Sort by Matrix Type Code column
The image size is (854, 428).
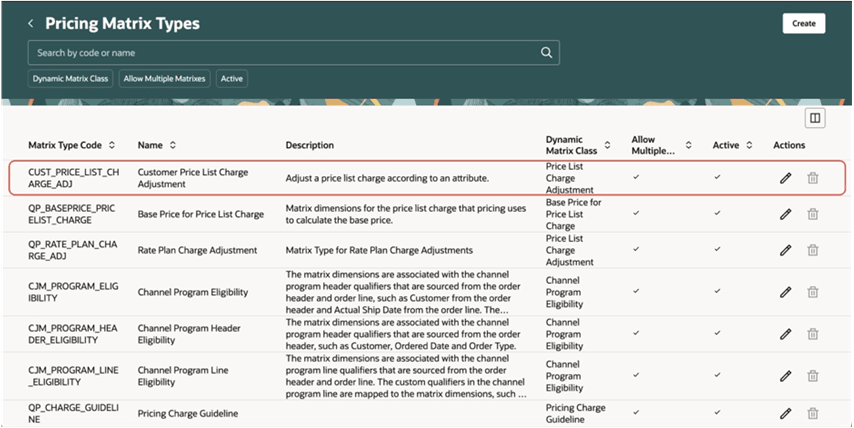(112, 145)
